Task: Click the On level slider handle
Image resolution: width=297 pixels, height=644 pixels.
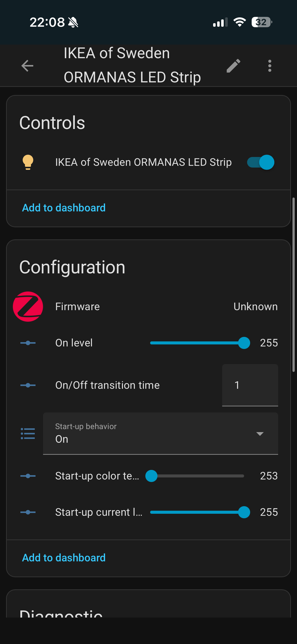Action: click(244, 343)
